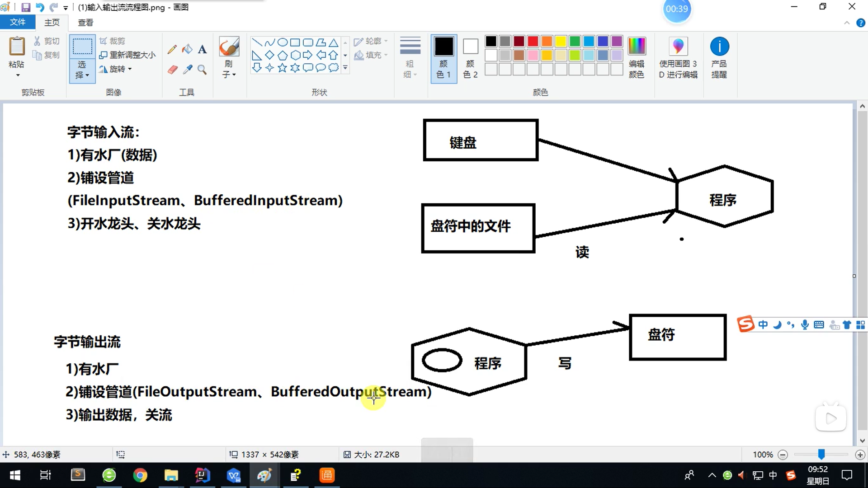The width and height of the screenshot is (868, 488).
Task: Pick the orange color swatch
Action: coord(547,42)
